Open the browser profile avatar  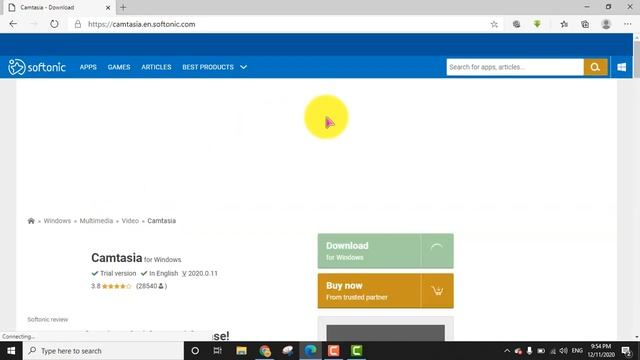tap(606, 24)
